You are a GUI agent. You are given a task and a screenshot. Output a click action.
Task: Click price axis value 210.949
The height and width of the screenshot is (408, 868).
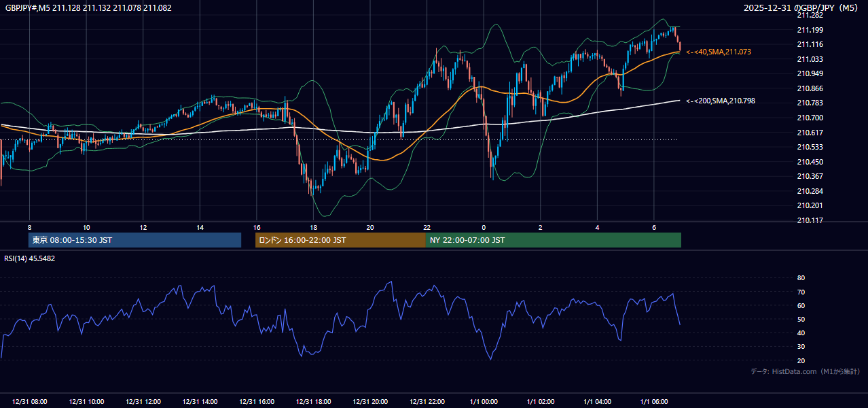pos(810,73)
